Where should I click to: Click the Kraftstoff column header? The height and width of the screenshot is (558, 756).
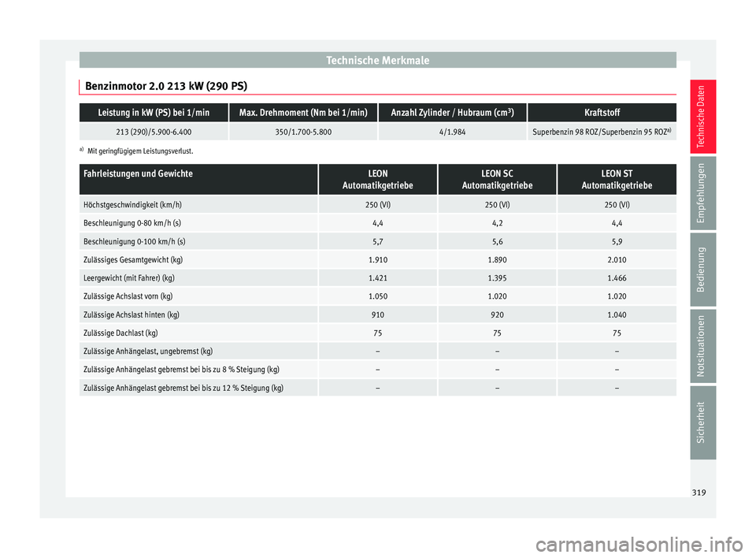pos(602,113)
